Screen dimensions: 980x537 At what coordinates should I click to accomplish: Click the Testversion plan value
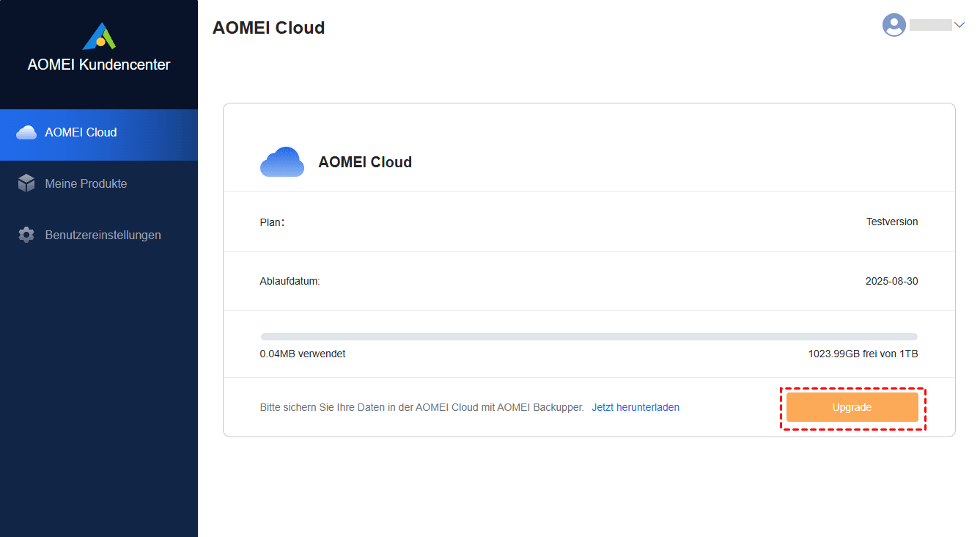(x=891, y=222)
